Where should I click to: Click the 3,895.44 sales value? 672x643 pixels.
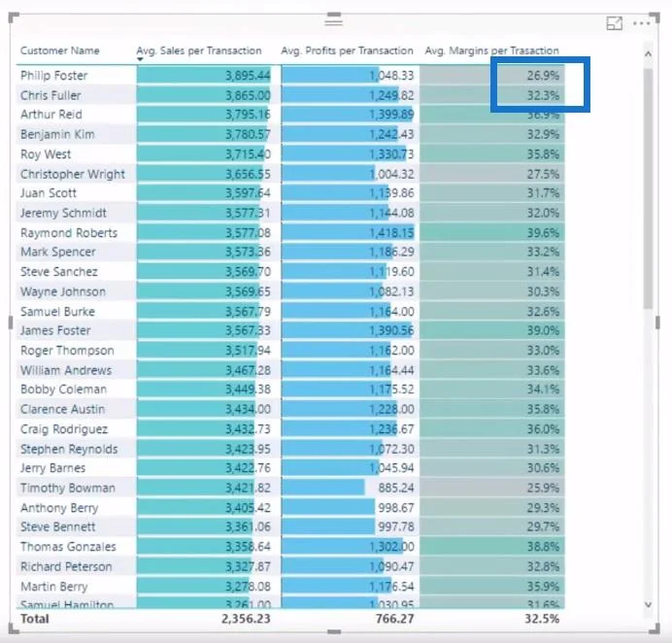(x=248, y=76)
